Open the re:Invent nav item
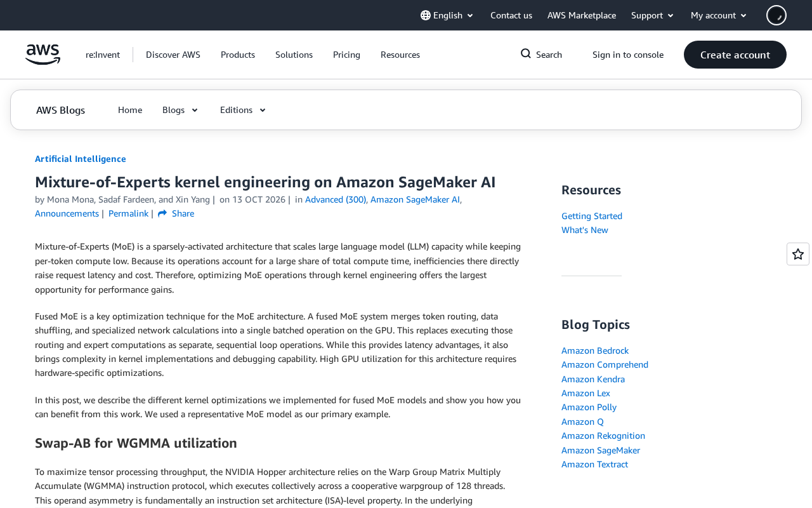The image size is (812, 508). point(103,55)
